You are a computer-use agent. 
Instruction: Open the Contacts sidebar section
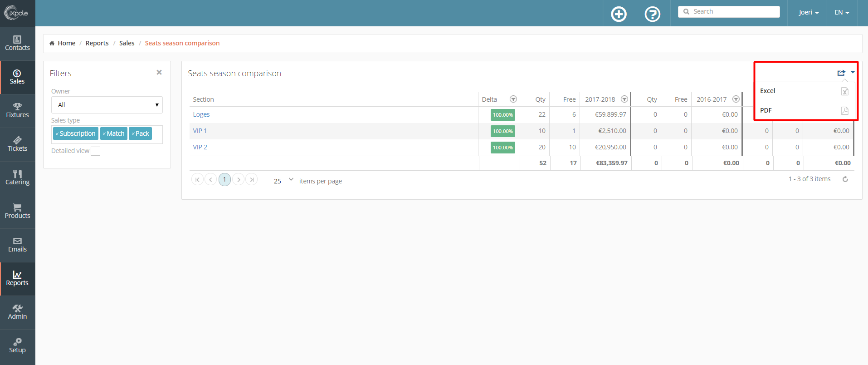(x=17, y=44)
